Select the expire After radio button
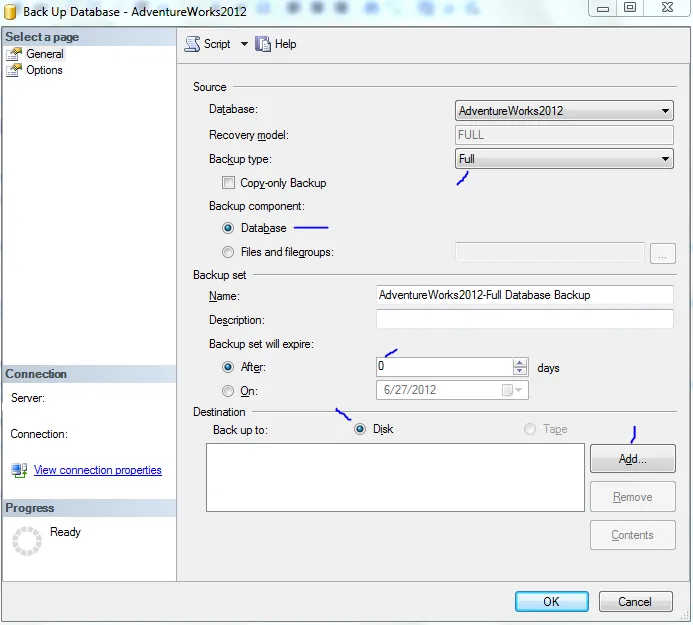The height and width of the screenshot is (625, 693). click(228, 367)
